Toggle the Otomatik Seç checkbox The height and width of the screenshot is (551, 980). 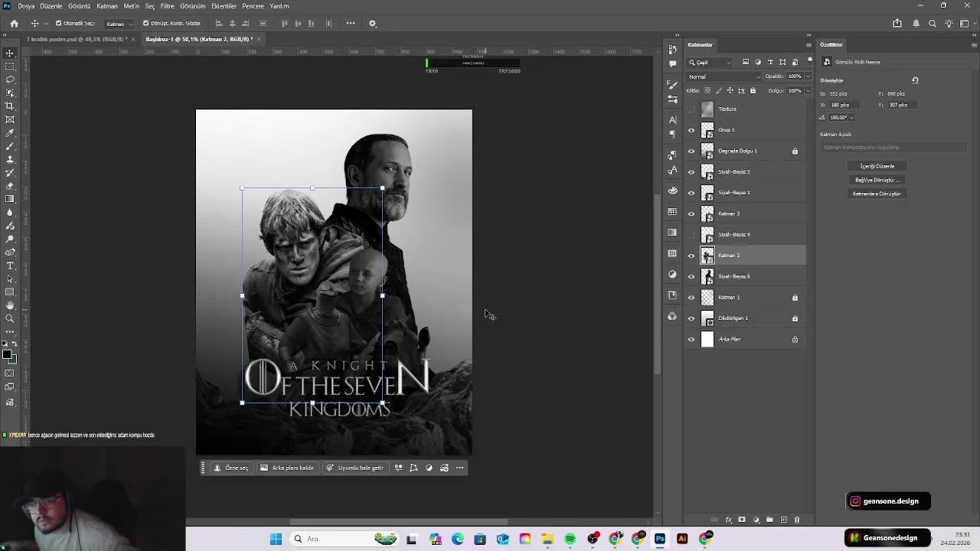coord(58,24)
